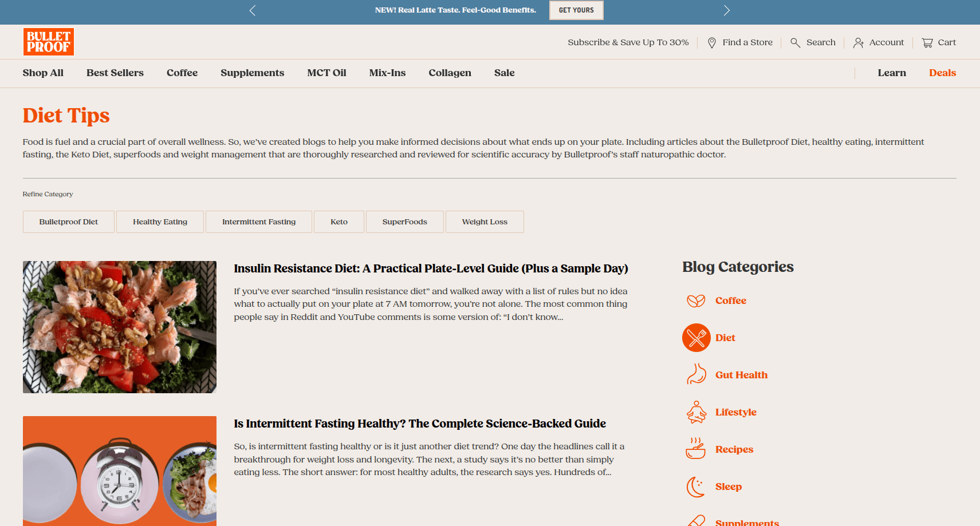Open MCT Oil menu
This screenshot has height=526, width=980.
[x=326, y=73]
